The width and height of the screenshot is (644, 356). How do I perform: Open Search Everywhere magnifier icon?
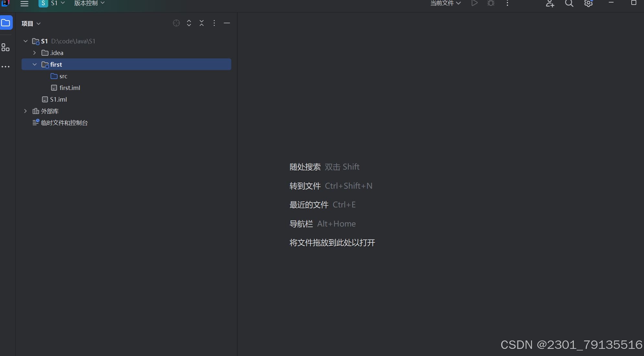[569, 3]
